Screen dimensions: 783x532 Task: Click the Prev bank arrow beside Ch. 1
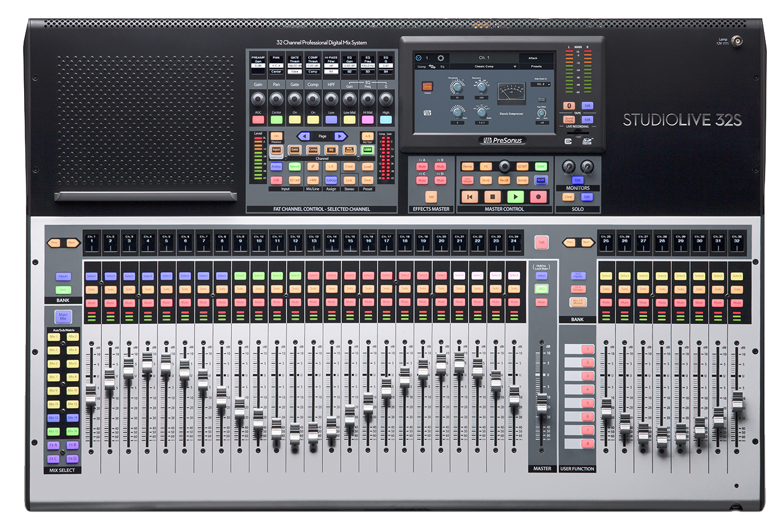coord(55,242)
